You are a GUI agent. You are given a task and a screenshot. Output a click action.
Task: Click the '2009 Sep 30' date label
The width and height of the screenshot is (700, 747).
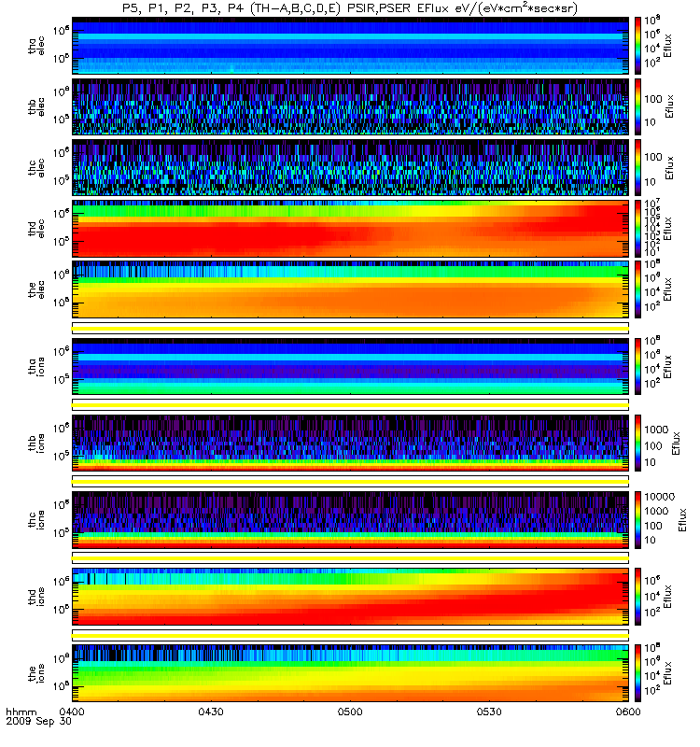point(38,721)
